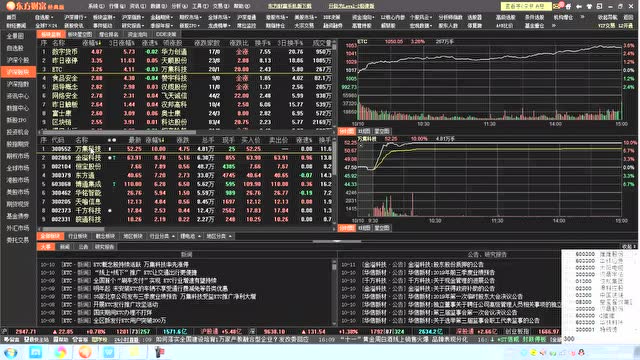Image resolution: width=640 pixels, height=360 pixels.
Task: Open the colorful pinwheel app on taskbar
Action: click(60, 352)
